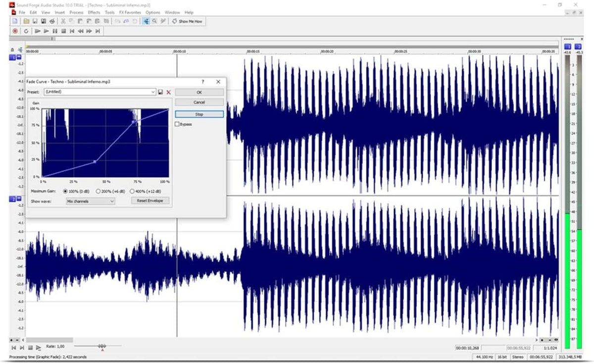Screen dimensions: 594x364
Task: Open the Effects menu
Action: click(x=94, y=12)
